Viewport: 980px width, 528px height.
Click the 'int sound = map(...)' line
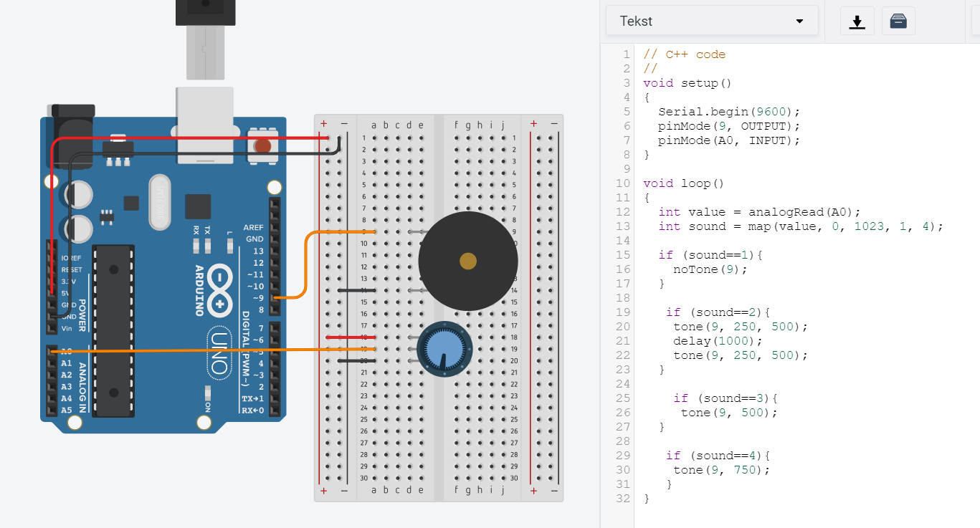click(x=801, y=226)
